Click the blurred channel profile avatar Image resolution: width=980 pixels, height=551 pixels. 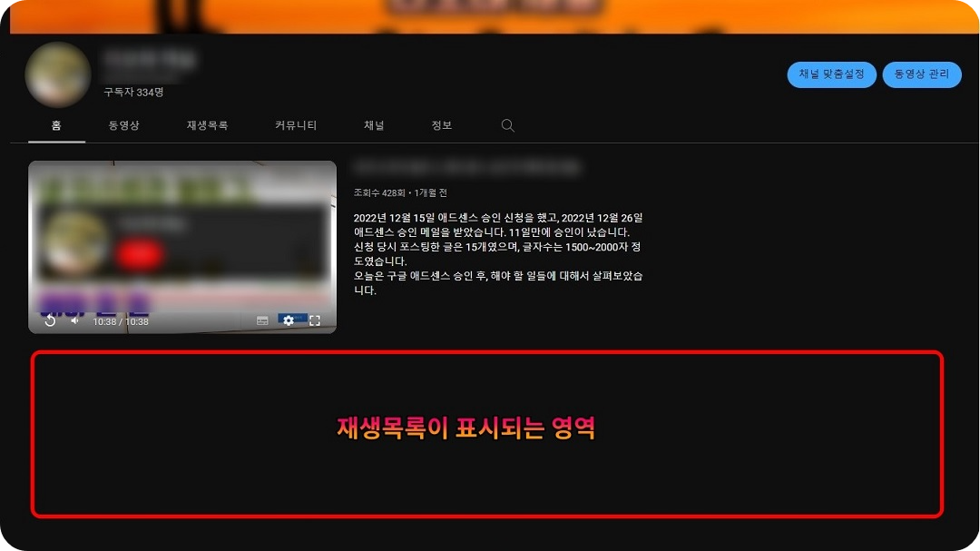(x=57, y=74)
